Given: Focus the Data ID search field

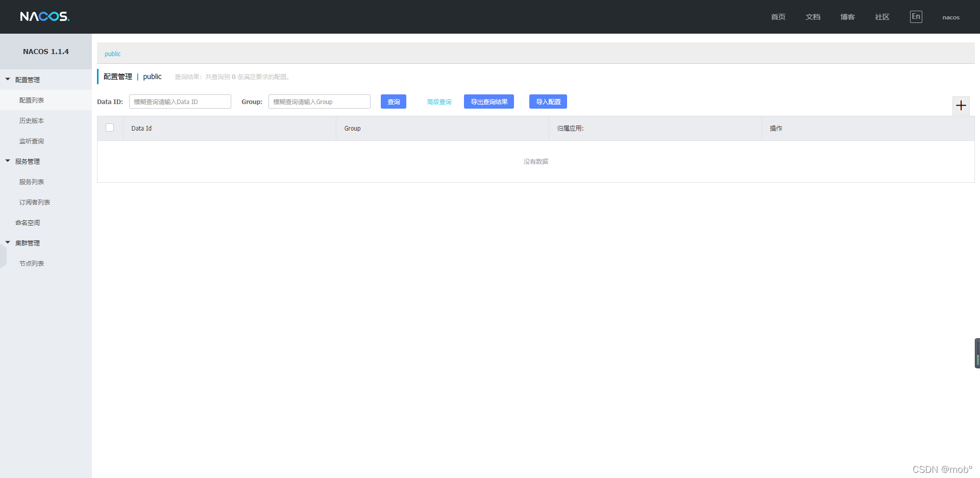Looking at the screenshot, I should pos(180,102).
